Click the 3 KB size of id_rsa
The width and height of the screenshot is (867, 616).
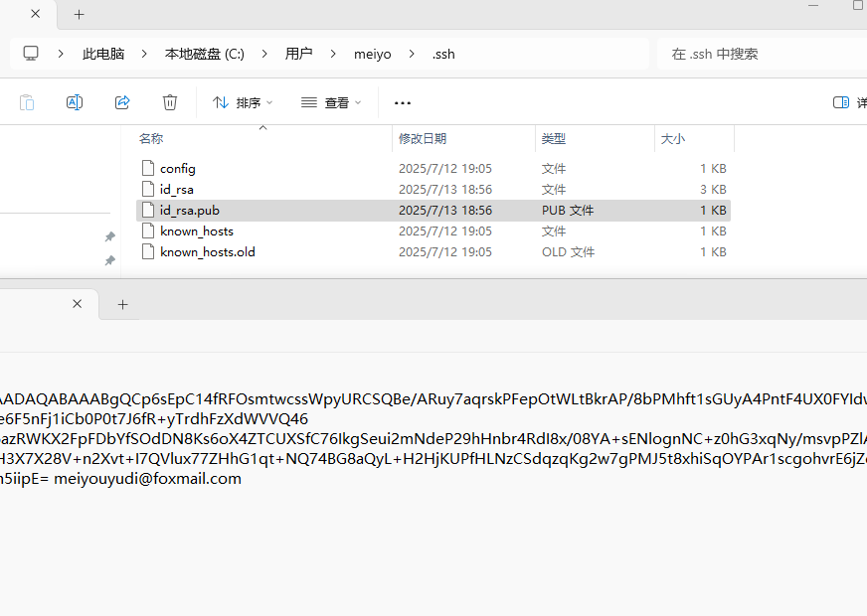[x=713, y=190]
